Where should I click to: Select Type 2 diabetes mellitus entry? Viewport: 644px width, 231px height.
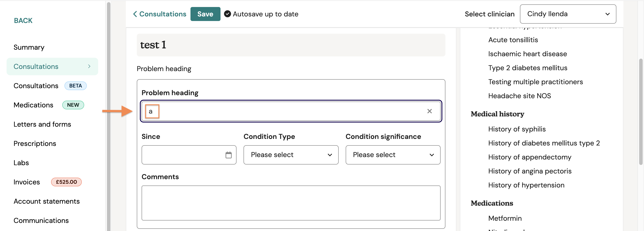pyautogui.click(x=528, y=68)
